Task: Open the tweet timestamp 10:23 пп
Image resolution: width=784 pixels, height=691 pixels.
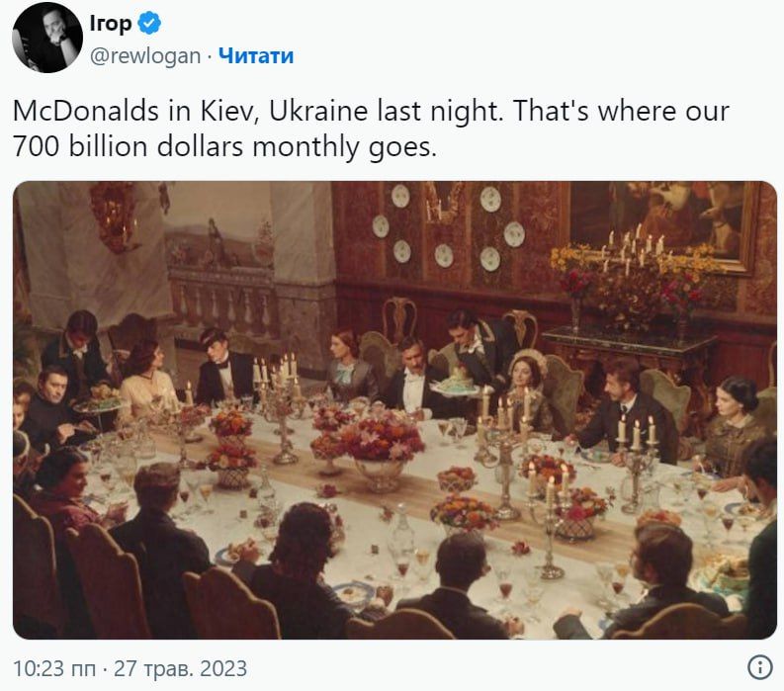Action: point(53,668)
